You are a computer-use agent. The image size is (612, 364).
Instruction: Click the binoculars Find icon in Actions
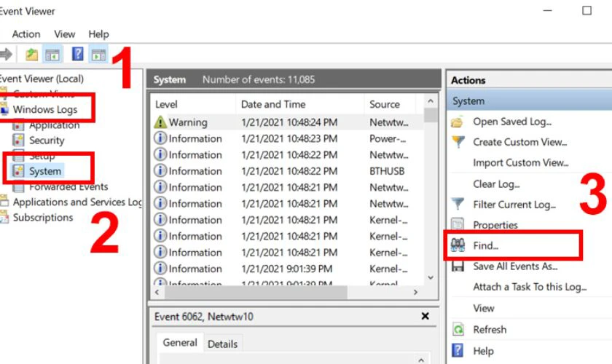pyautogui.click(x=458, y=246)
